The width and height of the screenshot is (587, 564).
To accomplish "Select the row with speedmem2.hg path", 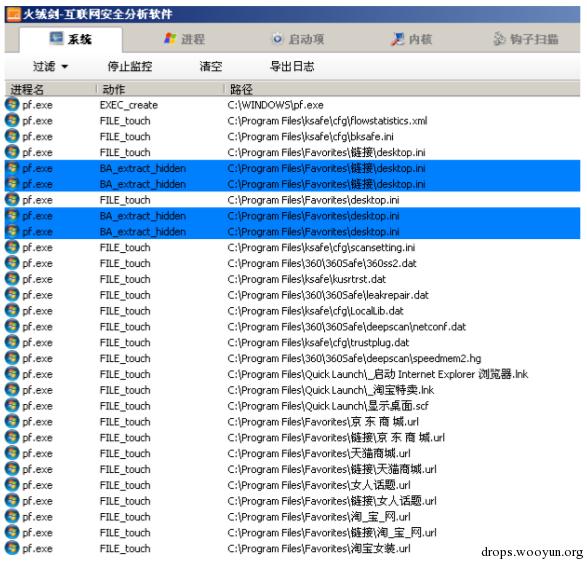I will (x=292, y=358).
